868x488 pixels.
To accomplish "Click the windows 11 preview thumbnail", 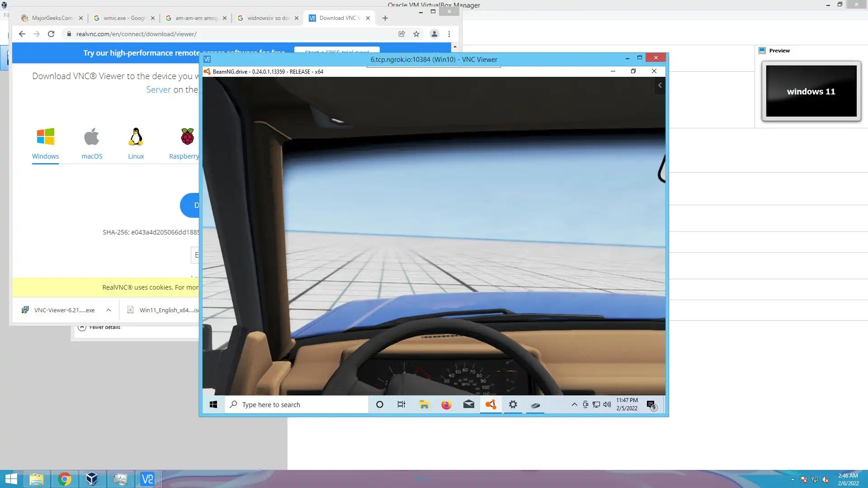I will click(x=811, y=91).
